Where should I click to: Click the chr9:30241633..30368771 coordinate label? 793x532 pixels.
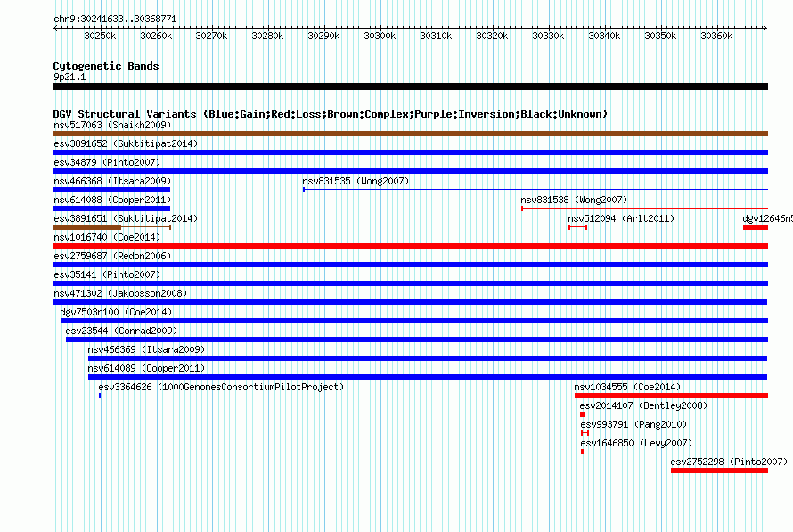(x=115, y=19)
